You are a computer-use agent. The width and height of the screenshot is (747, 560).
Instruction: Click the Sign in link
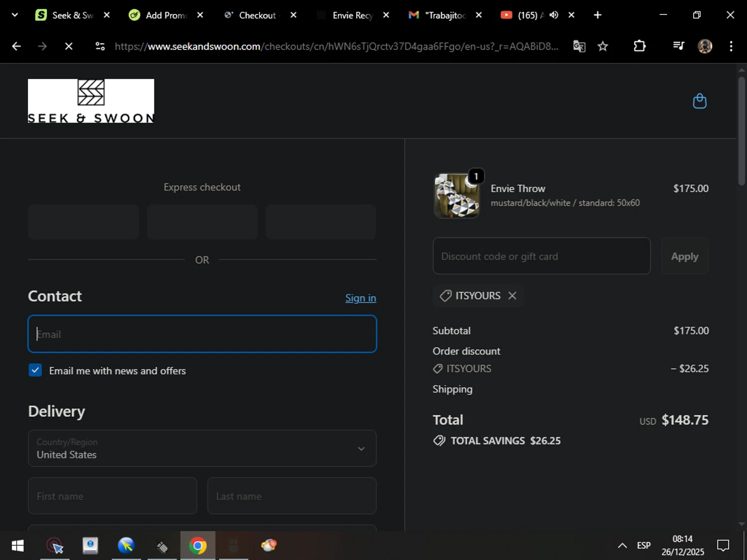361,298
